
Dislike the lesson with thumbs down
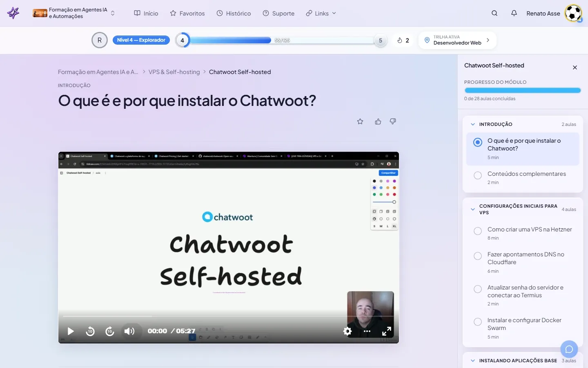pos(393,121)
